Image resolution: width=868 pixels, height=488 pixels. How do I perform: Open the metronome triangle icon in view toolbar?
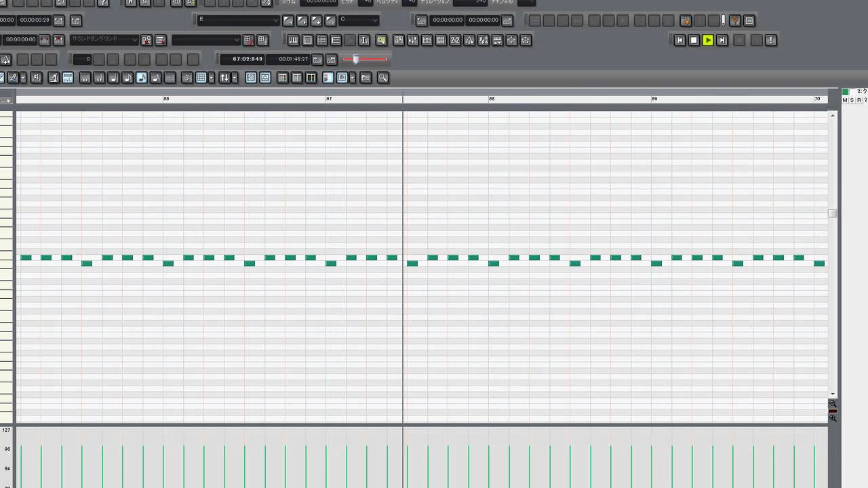469,40
